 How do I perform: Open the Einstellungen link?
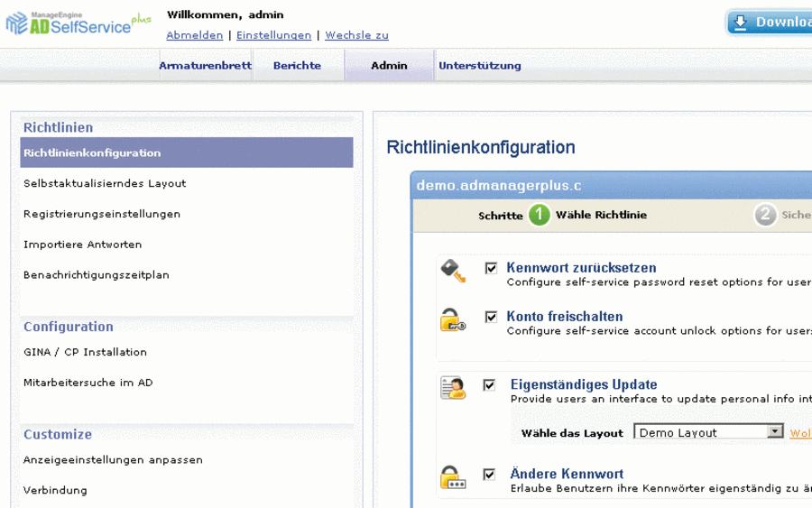pyautogui.click(x=274, y=35)
